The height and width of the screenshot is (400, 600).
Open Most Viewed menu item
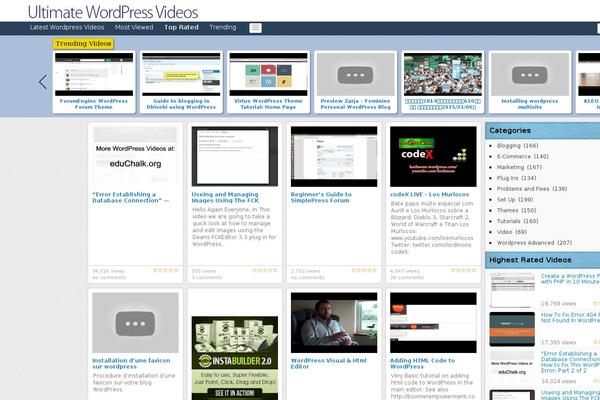tap(134, 27)
